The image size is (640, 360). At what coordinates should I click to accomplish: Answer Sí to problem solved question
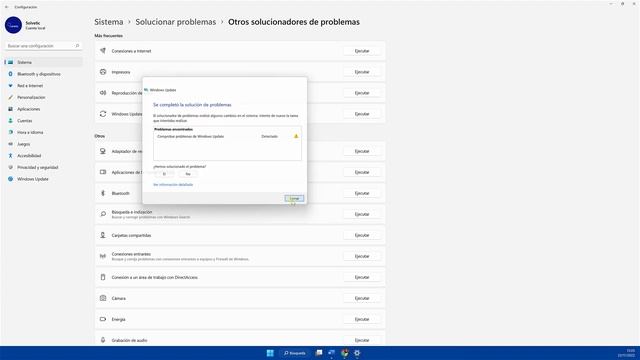pos(164,174)
